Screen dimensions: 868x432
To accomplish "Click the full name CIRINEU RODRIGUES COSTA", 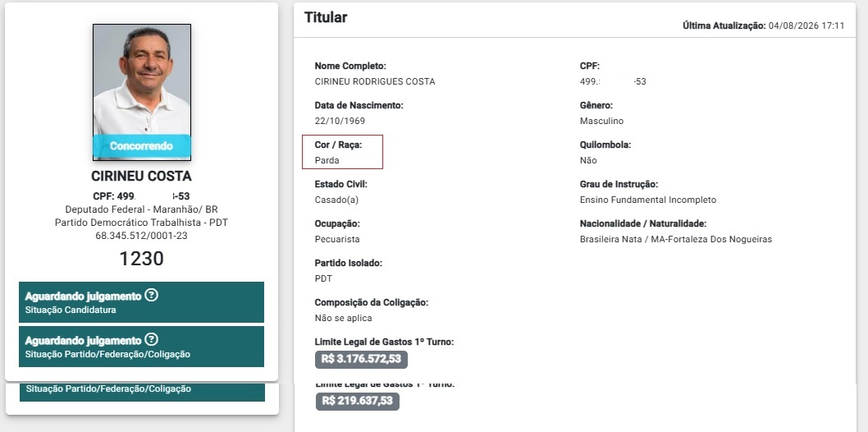I will point(375,82).
